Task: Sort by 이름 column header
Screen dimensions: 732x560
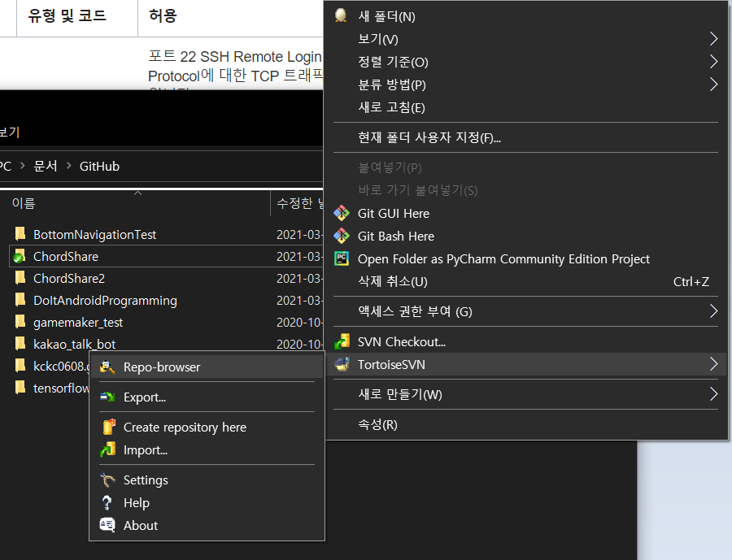Action: [135, 203]
